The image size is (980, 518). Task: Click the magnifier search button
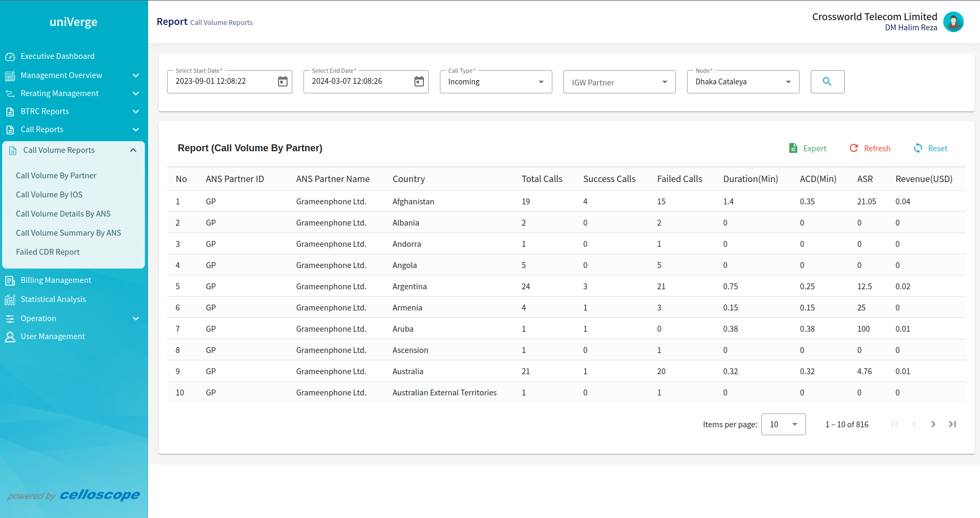[x=827, y=82]
